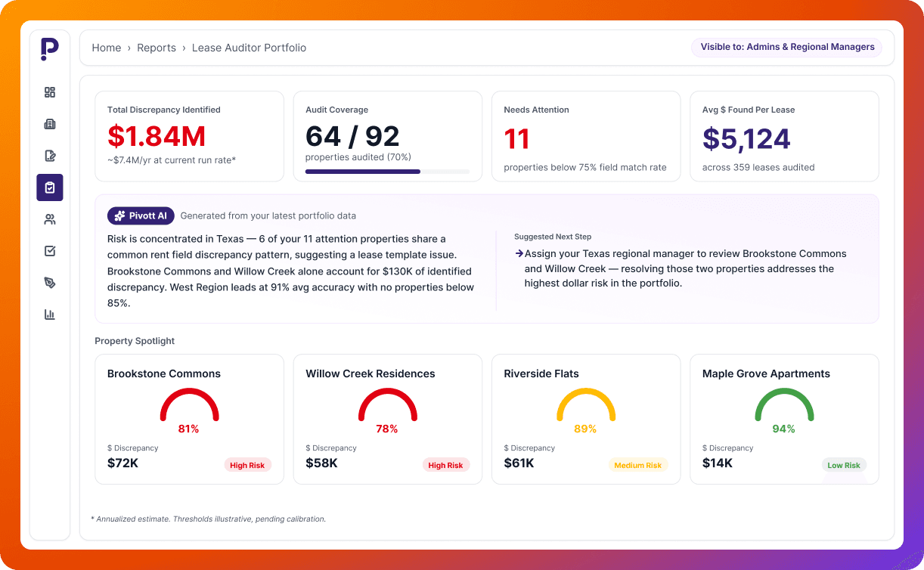Image resolution: width=924 pixels, height=570 pixels.
Task: Go to Home breadcrumb
Action: tap(107, 48)
